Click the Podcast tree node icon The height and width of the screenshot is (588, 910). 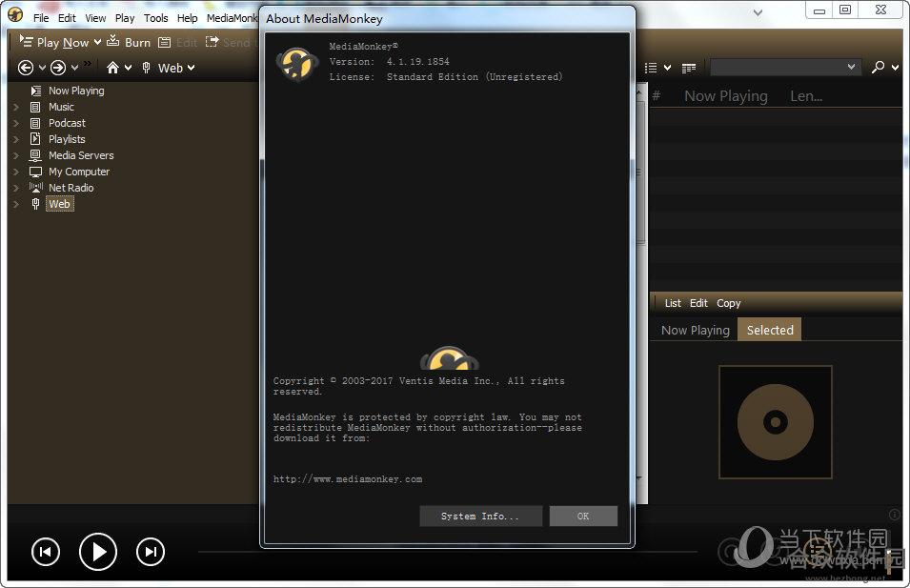tap(35, 123)
